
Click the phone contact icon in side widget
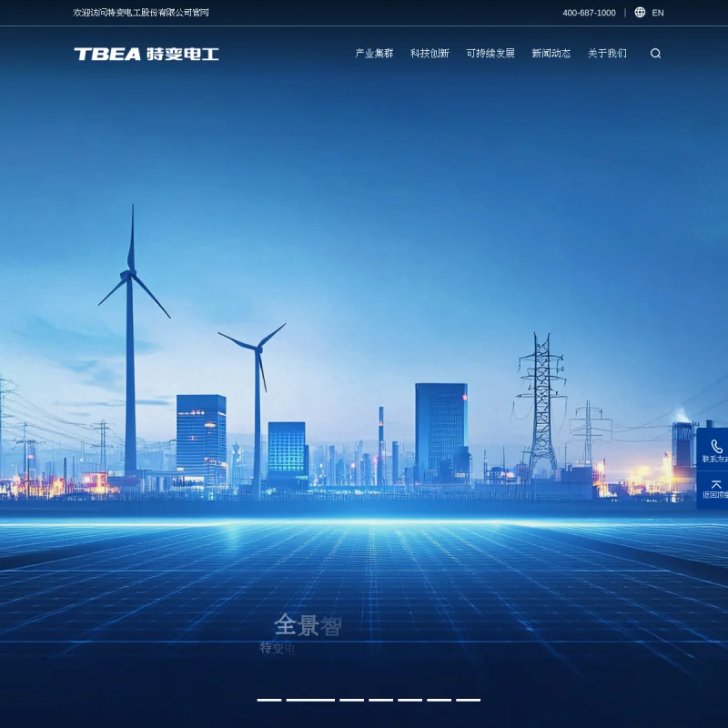point(716,447)
